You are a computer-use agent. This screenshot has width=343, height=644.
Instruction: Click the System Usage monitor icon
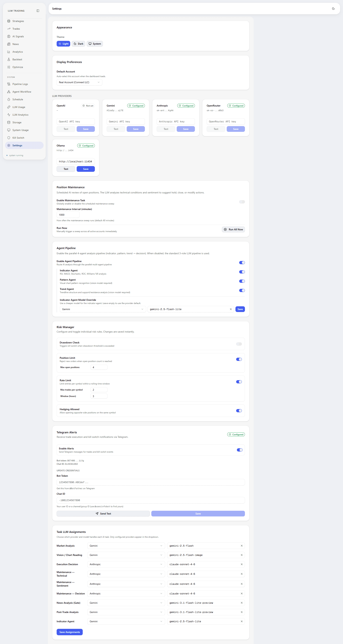(x=9, y=130)
